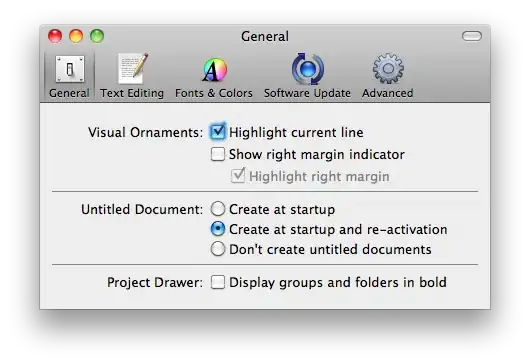The width and height of the screenshot is (530, 364).
Task: Check Display groups and folders in bold
Action: point(217,282)
